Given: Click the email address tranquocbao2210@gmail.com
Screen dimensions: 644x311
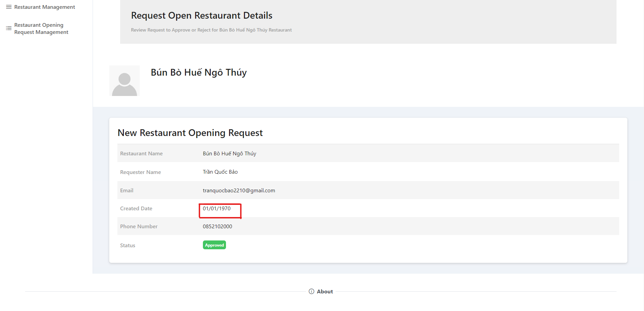Looking at the screenshot, I should (239, 190).
